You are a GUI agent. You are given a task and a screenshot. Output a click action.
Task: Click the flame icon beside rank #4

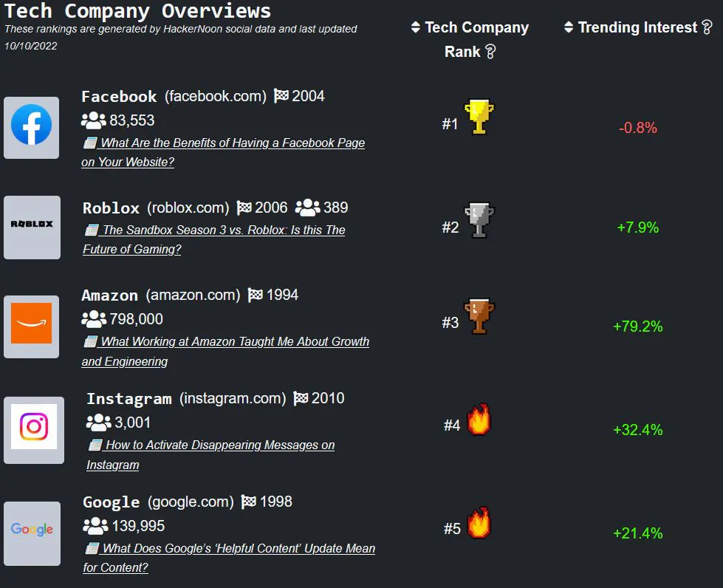pyautogui.click(x=479, y=420)
